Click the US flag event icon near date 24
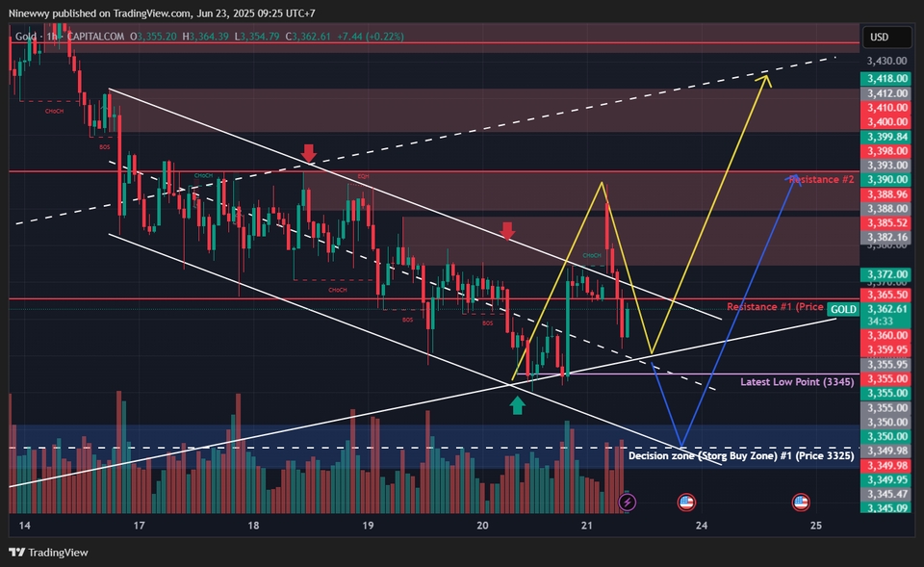924x567 pixels. [x=686, y=502]
